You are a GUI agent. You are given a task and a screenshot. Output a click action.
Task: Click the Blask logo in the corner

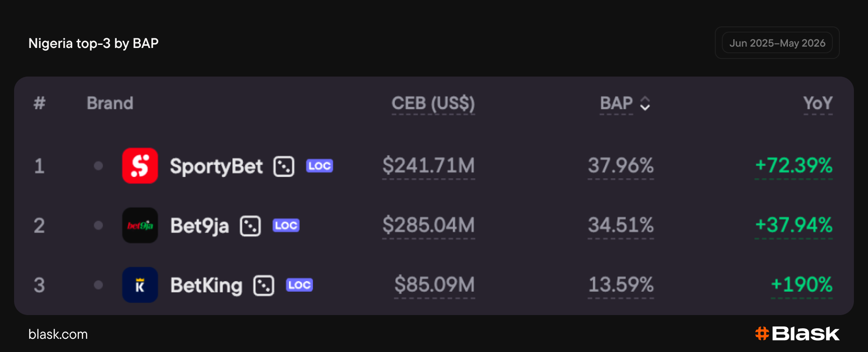click(797, 334)
